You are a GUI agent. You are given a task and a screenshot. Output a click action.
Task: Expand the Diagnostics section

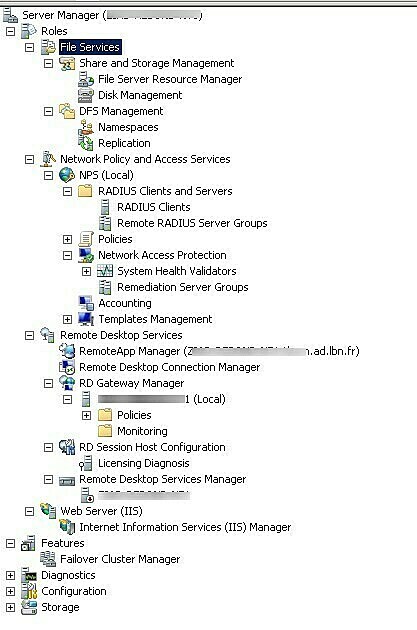pos(10,575)
